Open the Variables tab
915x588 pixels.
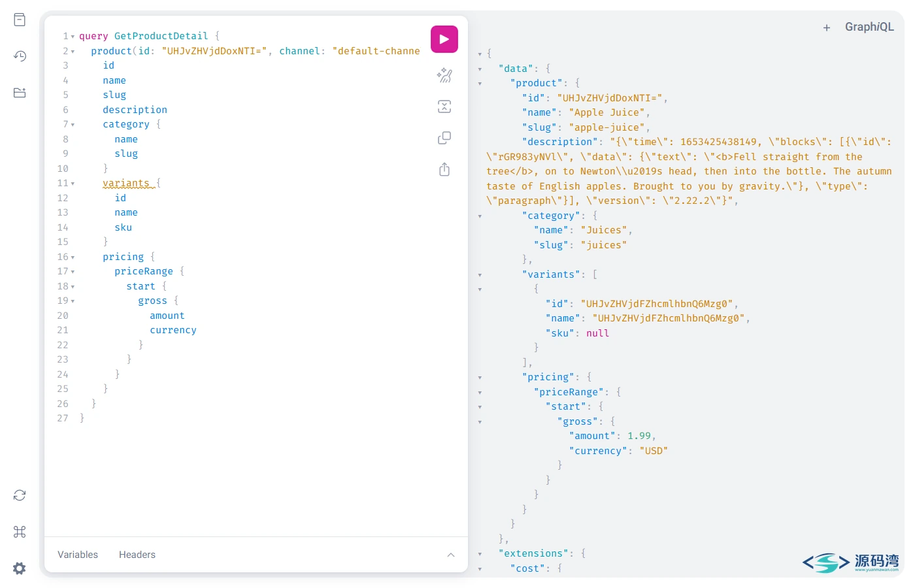pos(78,555)
